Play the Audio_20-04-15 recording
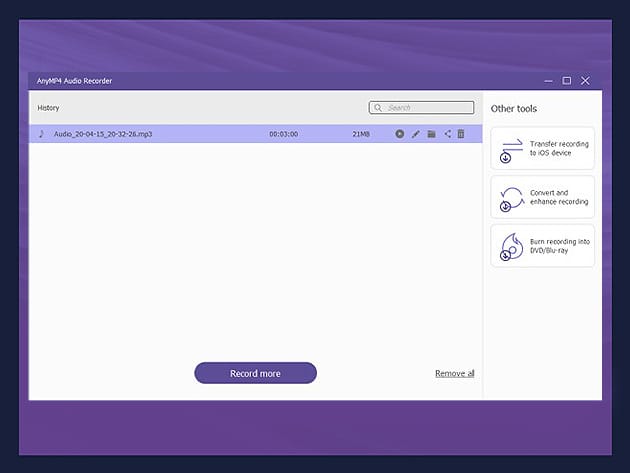The image size is (630, 473). click(x=400, y=134)
